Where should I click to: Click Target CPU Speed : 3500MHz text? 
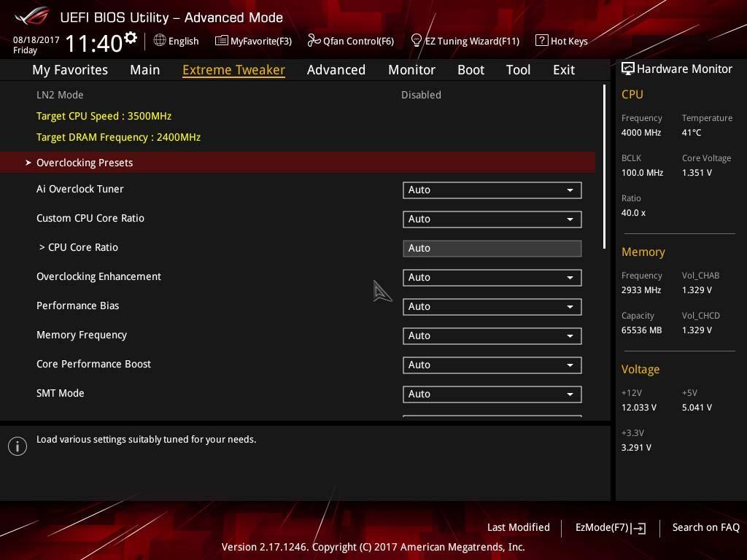pyautogui.click(x=104, y=116)
